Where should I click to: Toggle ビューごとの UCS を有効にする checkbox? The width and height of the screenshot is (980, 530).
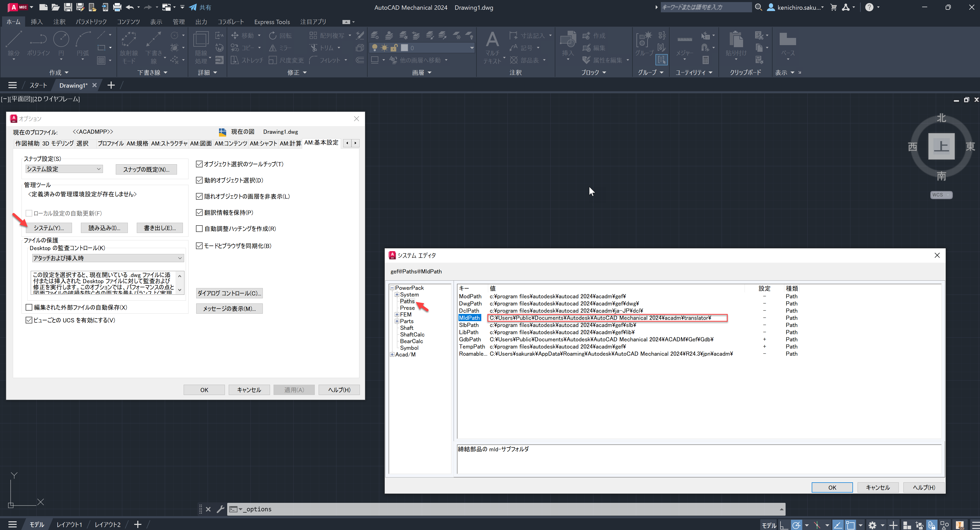pyautogui.click(x=29, y=320)
